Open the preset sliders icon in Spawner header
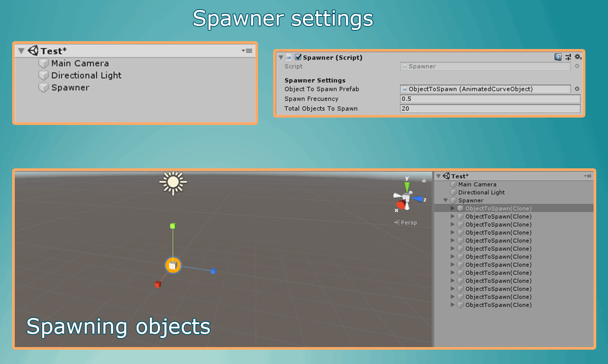Image resolution: width=608 pixels, height=364 pixels. (x=568, y=57)
